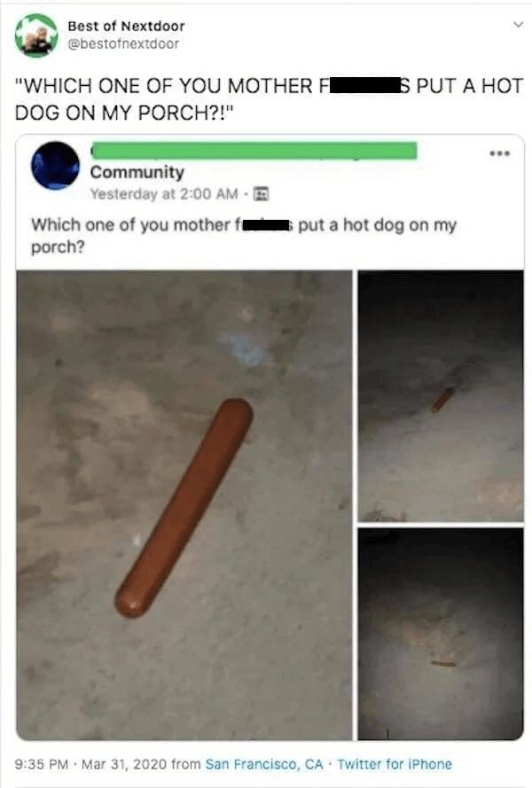Open Best of Nextdoor profile avatar

coord(35,35)
